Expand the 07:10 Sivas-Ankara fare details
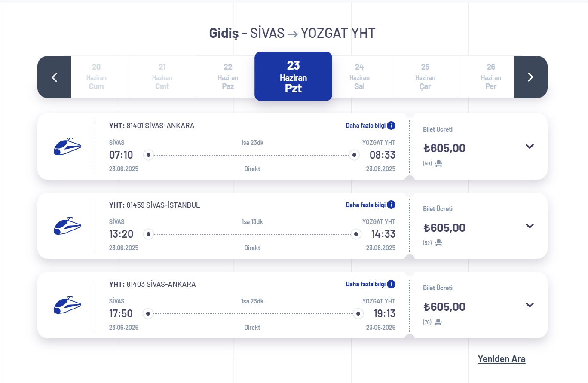The height and width of the screenshot is (383, 588). point(530,146)
